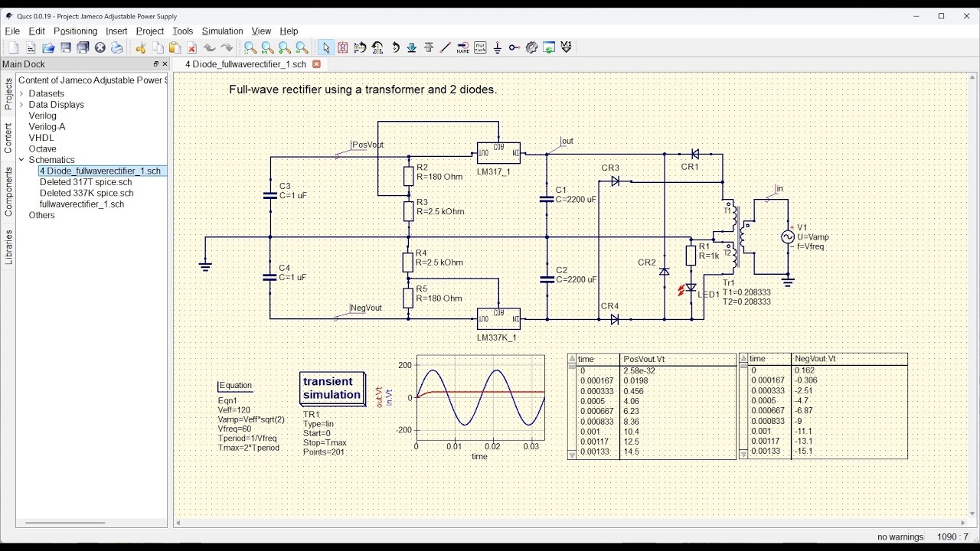Redo the last undone action
Viewport: 980px width, 551px height.
point(227,47)
